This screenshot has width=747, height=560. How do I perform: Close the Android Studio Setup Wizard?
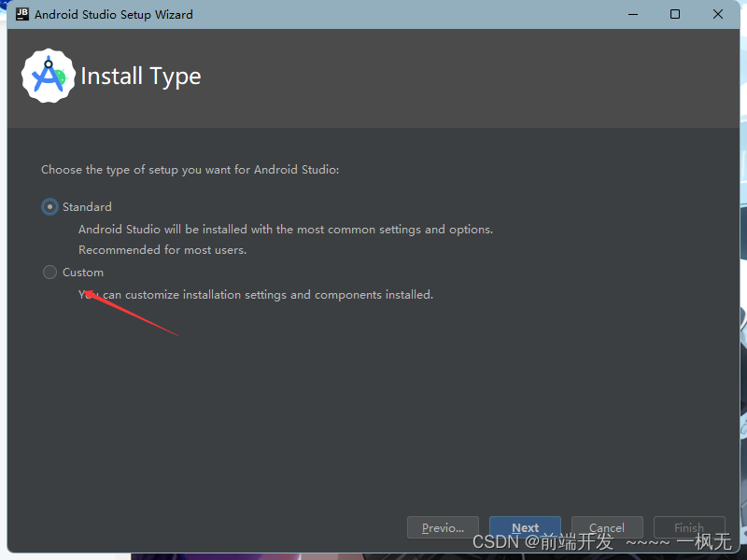(717, 14)
